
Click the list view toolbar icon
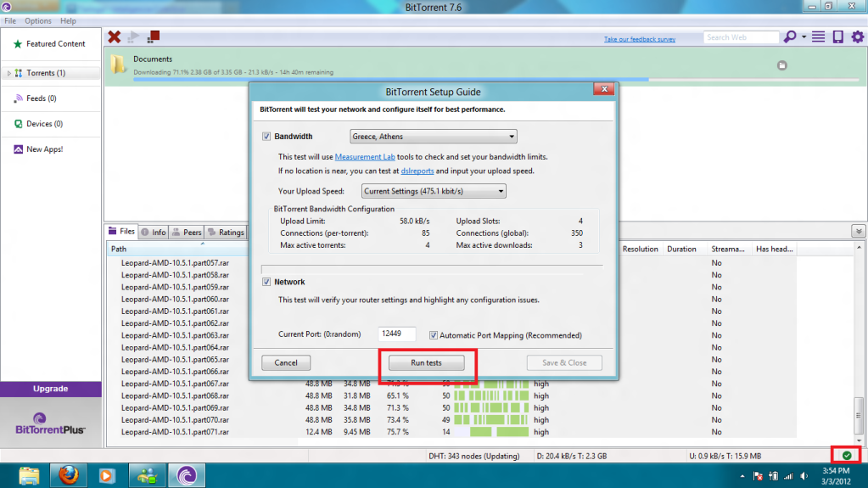(x=818, y=37)
